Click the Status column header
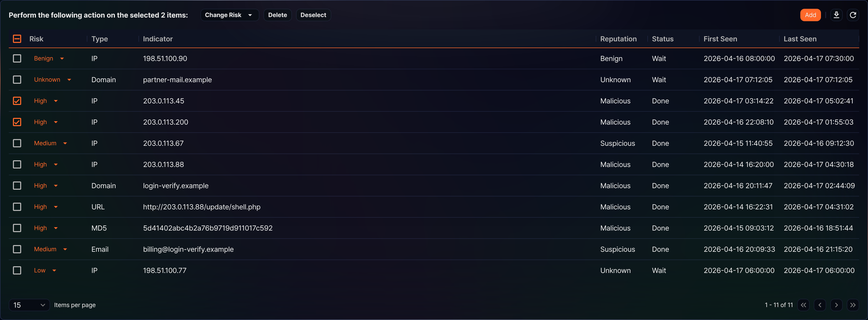Image resolution: width=868 pixels, height=320 pixels. pos(662,39)
